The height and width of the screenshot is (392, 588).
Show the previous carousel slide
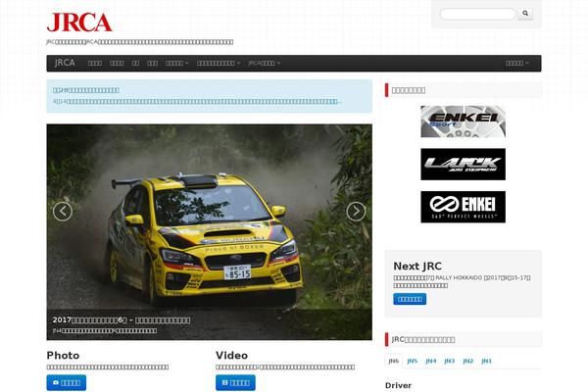(x=63, y=212)
